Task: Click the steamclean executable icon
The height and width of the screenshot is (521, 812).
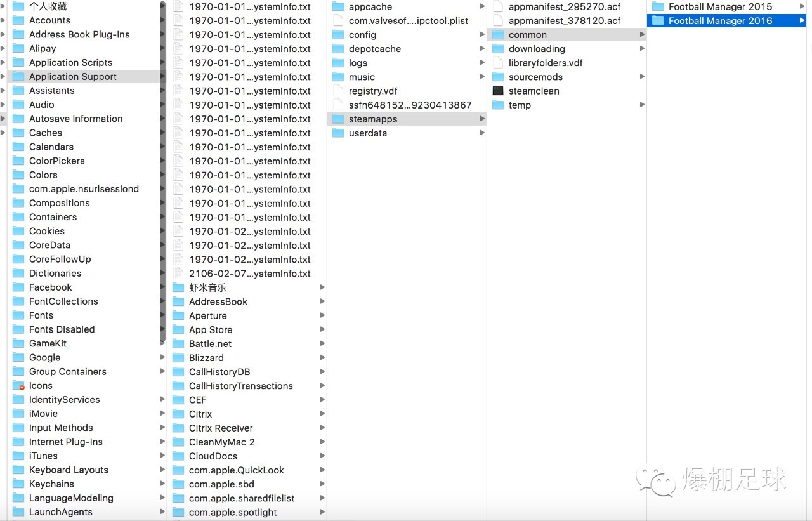Action: 497,91
